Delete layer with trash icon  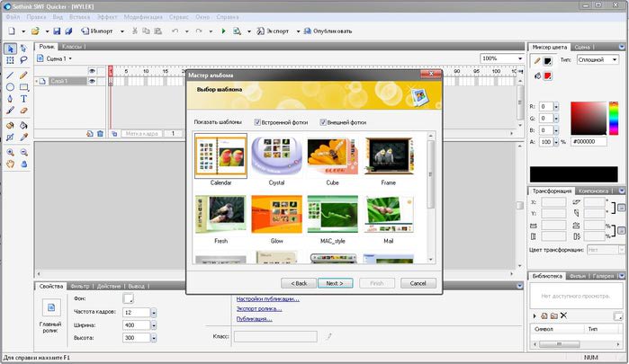(x=100, y=134)
